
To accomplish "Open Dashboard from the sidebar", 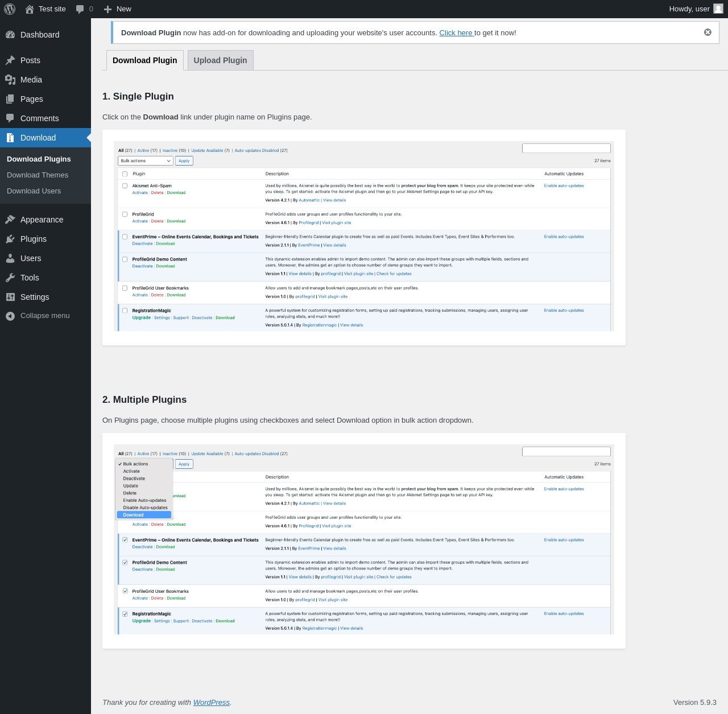I will [x=40, y=35].
